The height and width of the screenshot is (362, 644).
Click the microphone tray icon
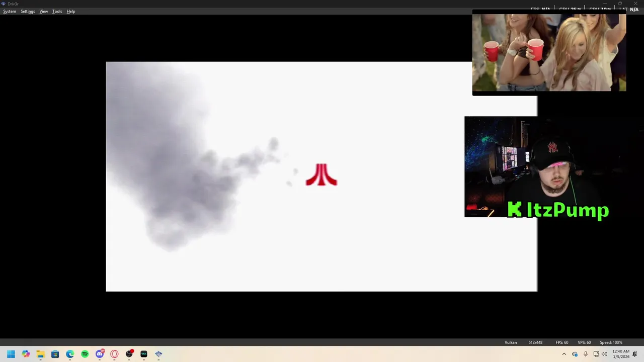pos(585,354)
